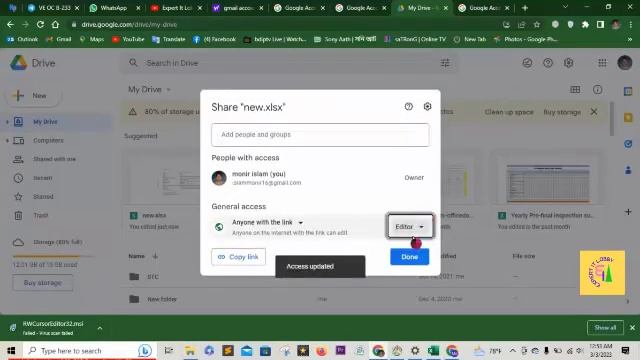Open share dialog help icon
The image size is (640, 360).
point(409,107)
